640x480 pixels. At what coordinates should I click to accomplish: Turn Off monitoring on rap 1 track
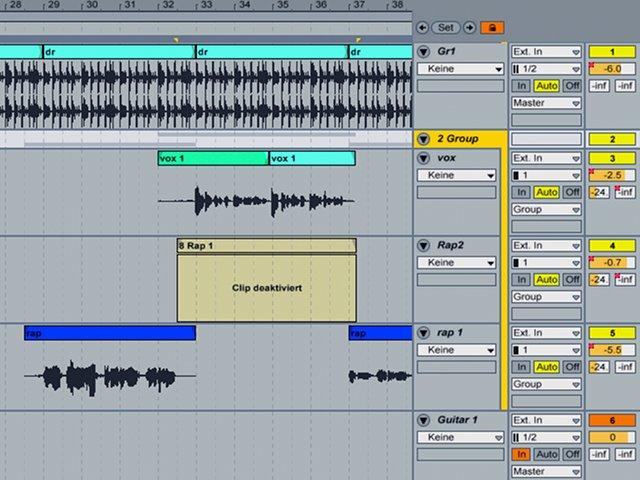coord(572,367)
